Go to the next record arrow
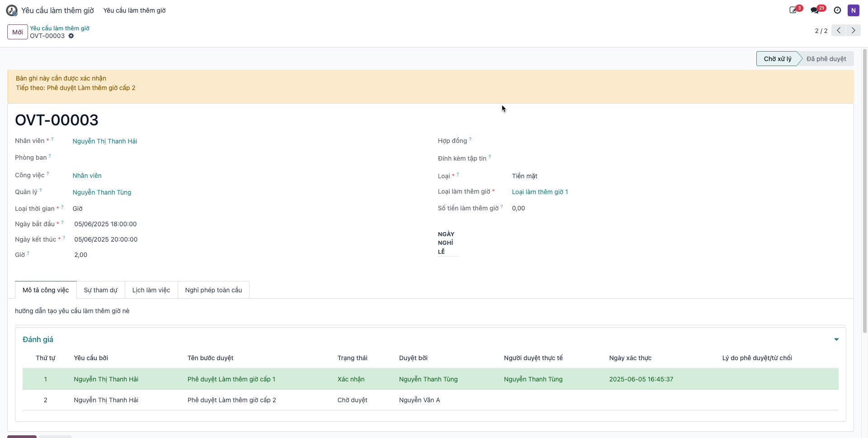The width and height of the screenshot is (868, 438). pos(854,30)
